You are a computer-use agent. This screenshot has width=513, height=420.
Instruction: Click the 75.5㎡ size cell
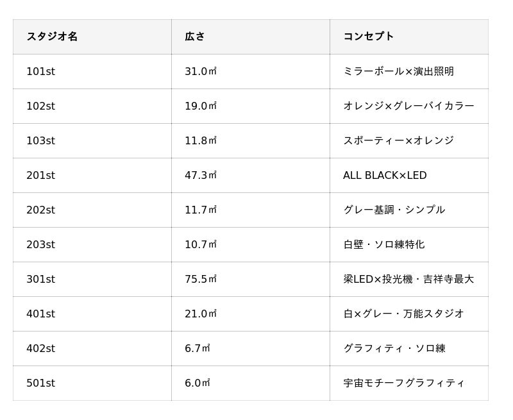201,279
